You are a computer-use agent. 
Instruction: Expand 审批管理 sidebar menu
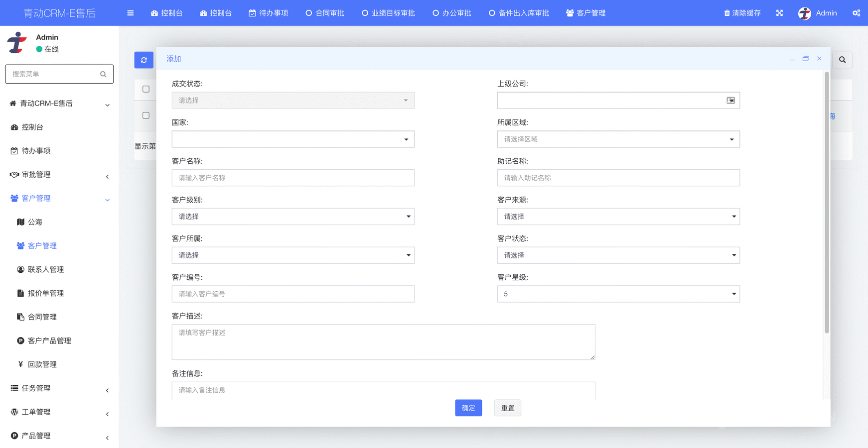coord(59,175)
